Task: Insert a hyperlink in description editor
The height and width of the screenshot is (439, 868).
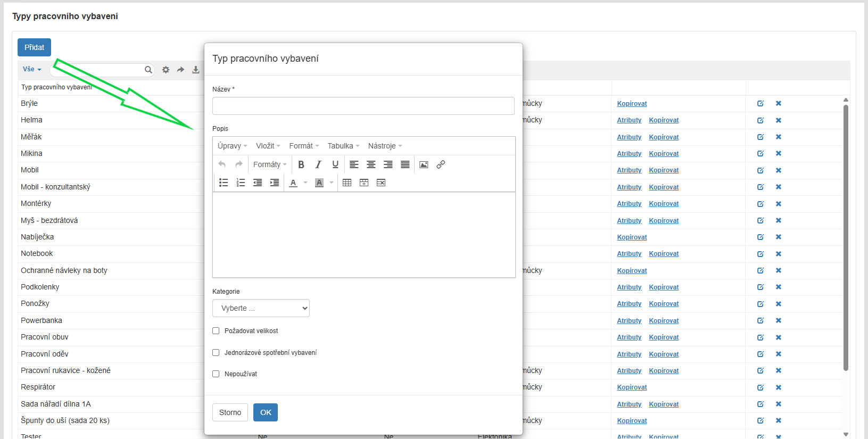Action: point(441,164)
